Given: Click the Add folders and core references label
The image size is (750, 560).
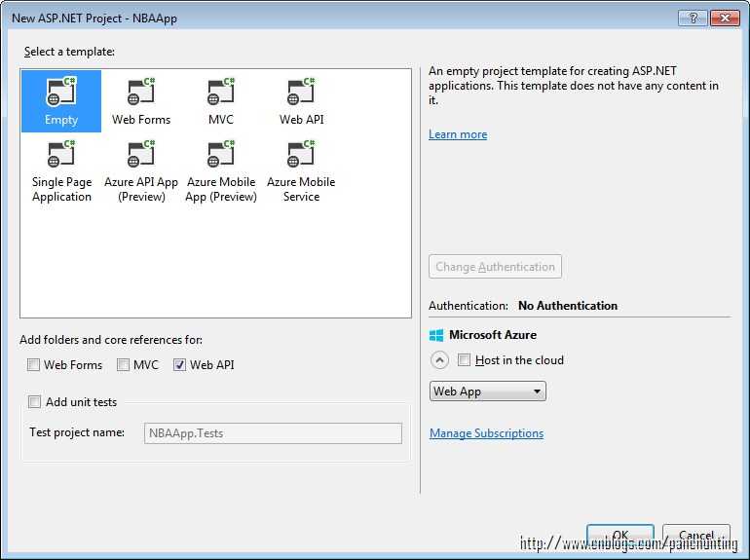Looking at the screenshot, I should (x=111, y=340).
